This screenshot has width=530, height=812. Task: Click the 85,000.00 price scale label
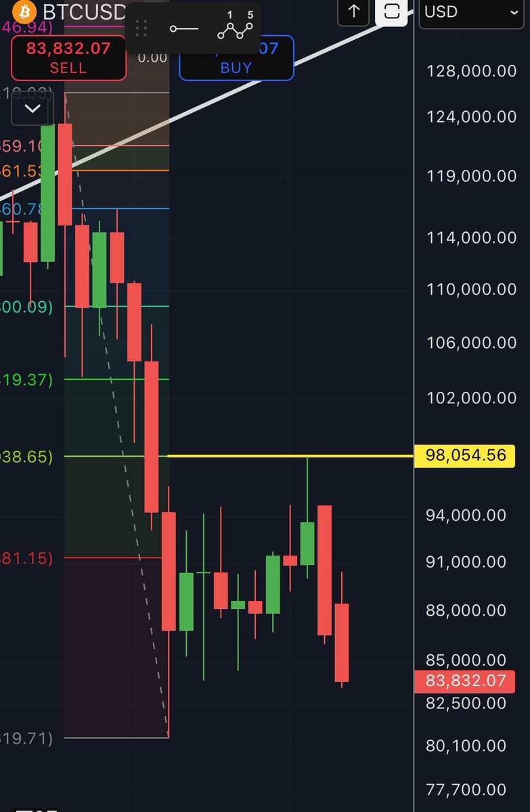point(466,660)
